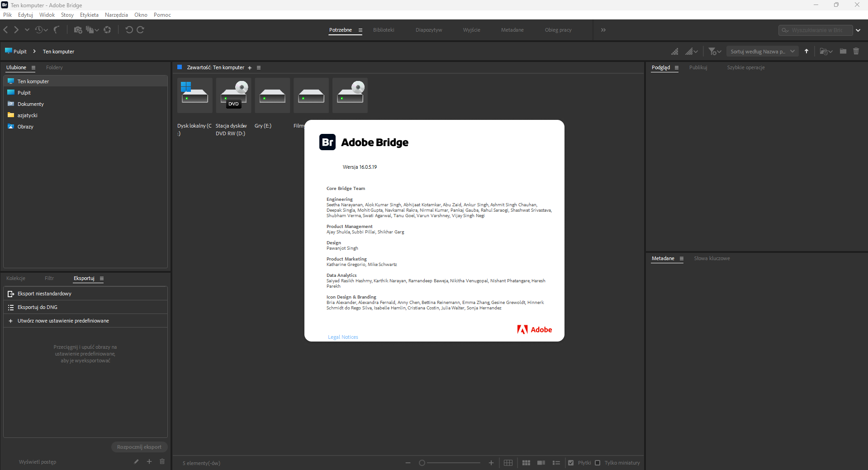Open the Edytuj menu
868x470 pixels.
coord(25,15)
